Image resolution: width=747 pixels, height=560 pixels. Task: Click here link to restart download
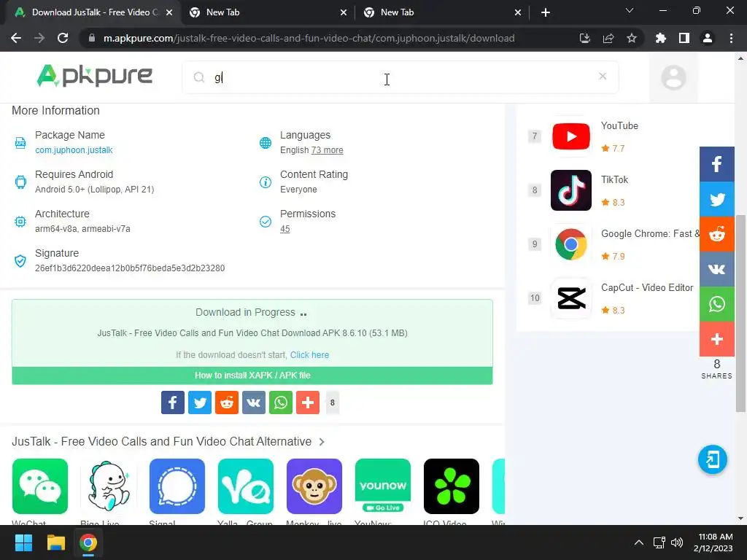pos(309,355)
